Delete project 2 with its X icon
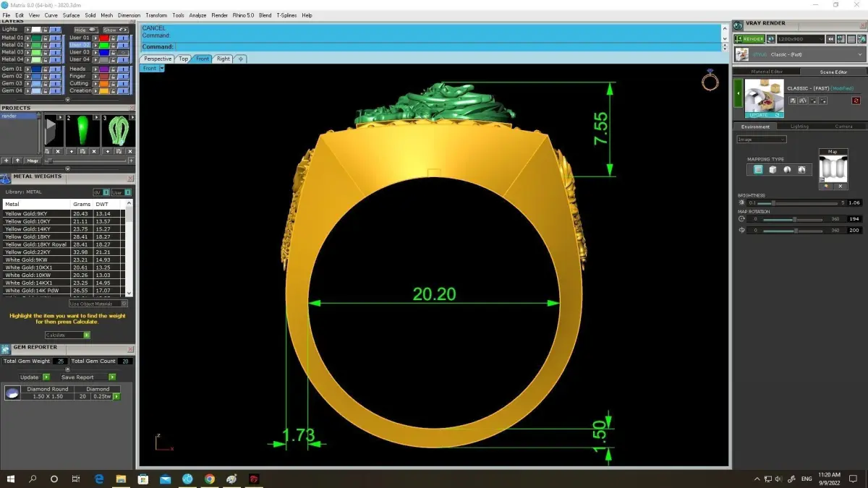The height and width of the screenshot is (488, 868). click(x=94, y=151)
